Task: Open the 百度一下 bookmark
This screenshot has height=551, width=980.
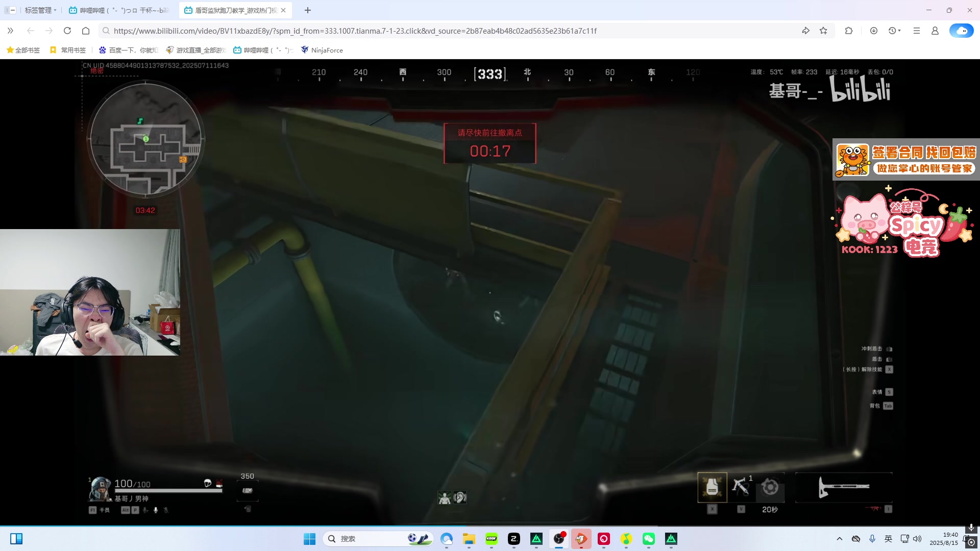Action: [129, 50]
